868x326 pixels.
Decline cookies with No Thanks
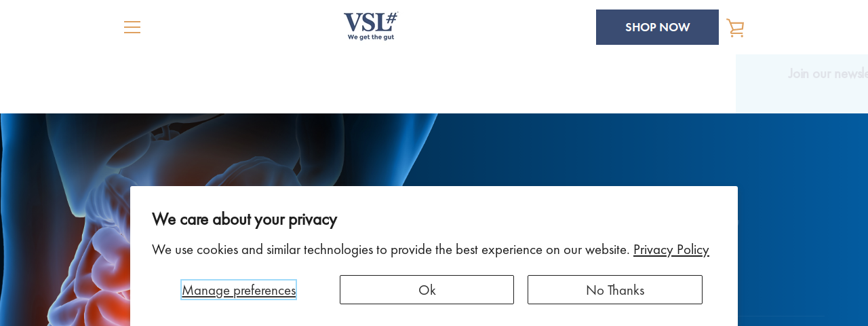pyautogui.click(x=615, y=290)
